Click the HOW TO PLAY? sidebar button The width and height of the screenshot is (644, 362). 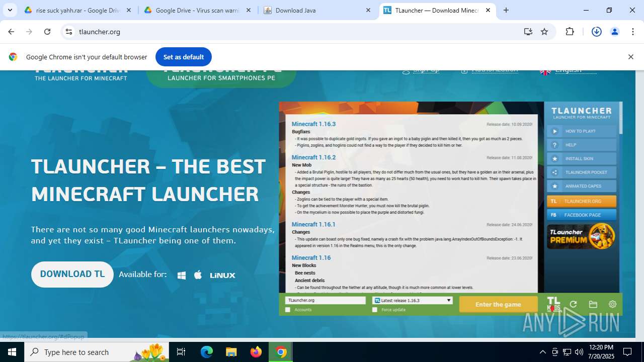pyautogui.click(x=582, y=131)
